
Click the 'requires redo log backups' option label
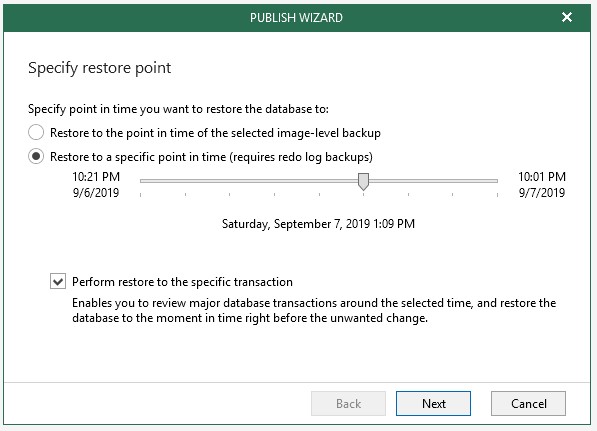(211, 157)
